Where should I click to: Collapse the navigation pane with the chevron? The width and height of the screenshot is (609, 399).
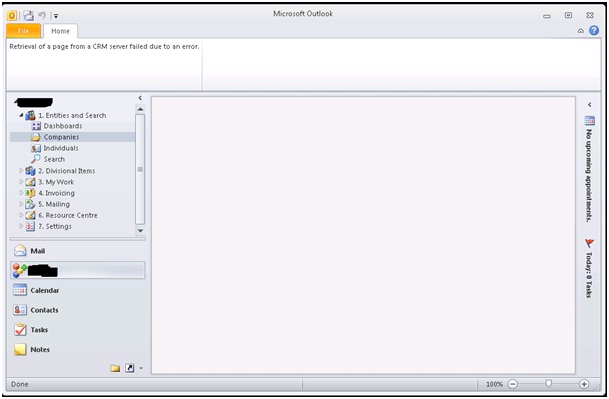tap(140, 98)
